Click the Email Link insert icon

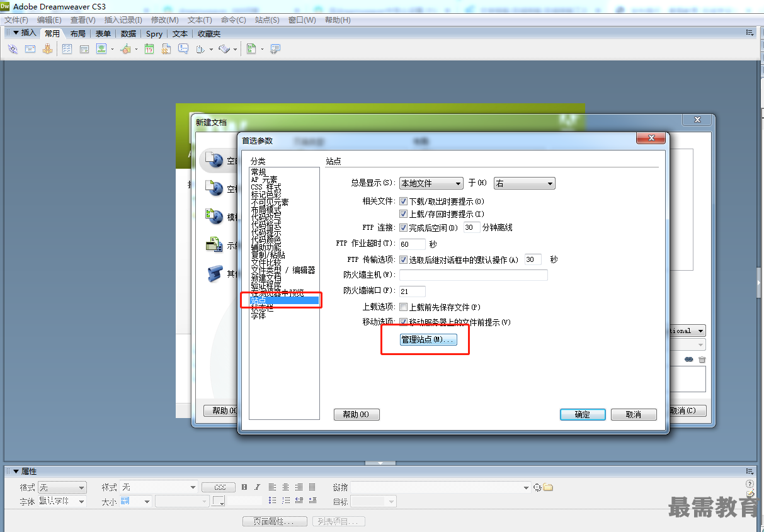tap(30, 49)
